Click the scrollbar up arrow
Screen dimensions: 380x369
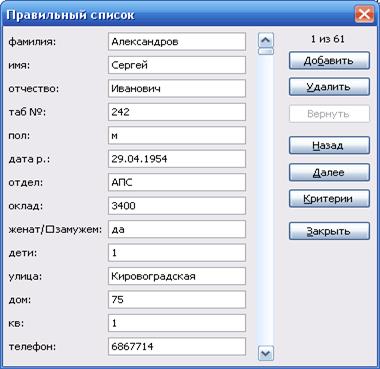click(x=266, y=40)
